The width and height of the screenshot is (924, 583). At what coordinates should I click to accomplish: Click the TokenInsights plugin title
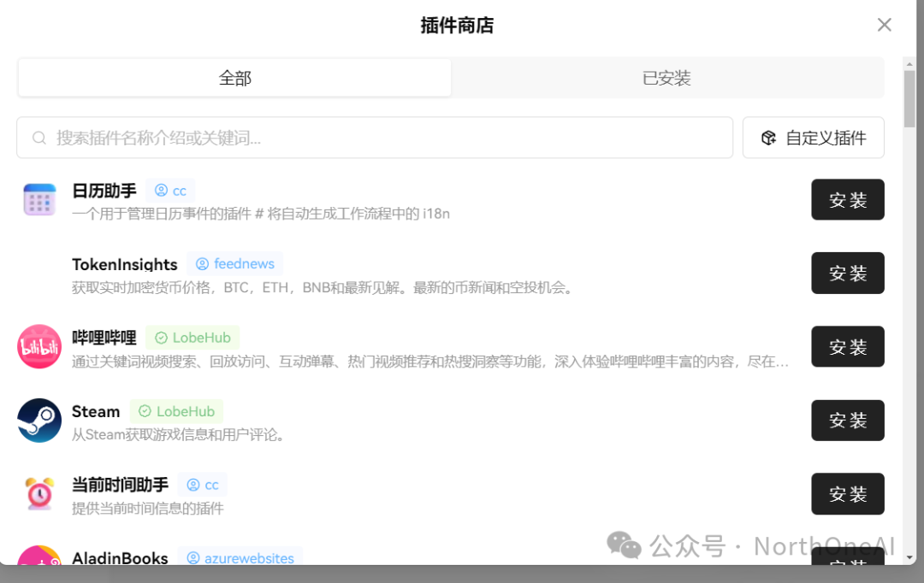tap(125, 264)
